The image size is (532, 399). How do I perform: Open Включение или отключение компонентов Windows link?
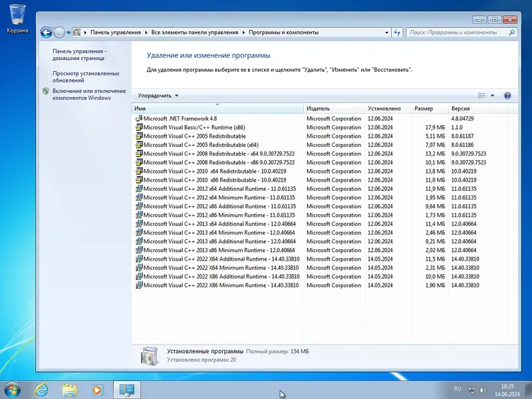pos(89,94)
